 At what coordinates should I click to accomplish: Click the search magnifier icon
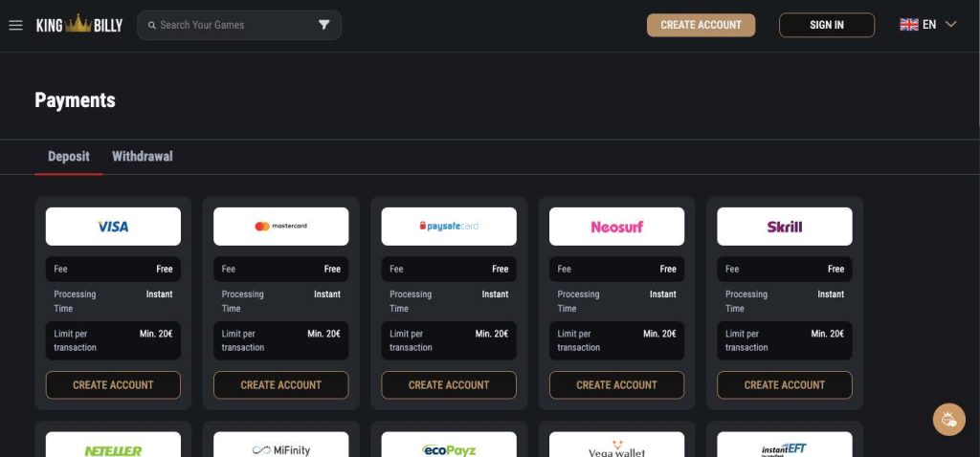[x=152, y=25]
